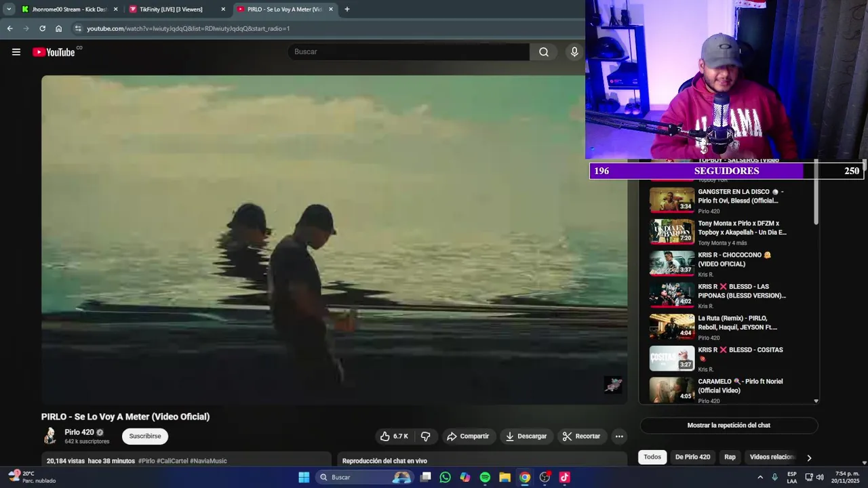This screenshot has height=488, width=868.
Task: Play KRIS R - CHOCOCONO video thumbnail
Action: [672, 264]
